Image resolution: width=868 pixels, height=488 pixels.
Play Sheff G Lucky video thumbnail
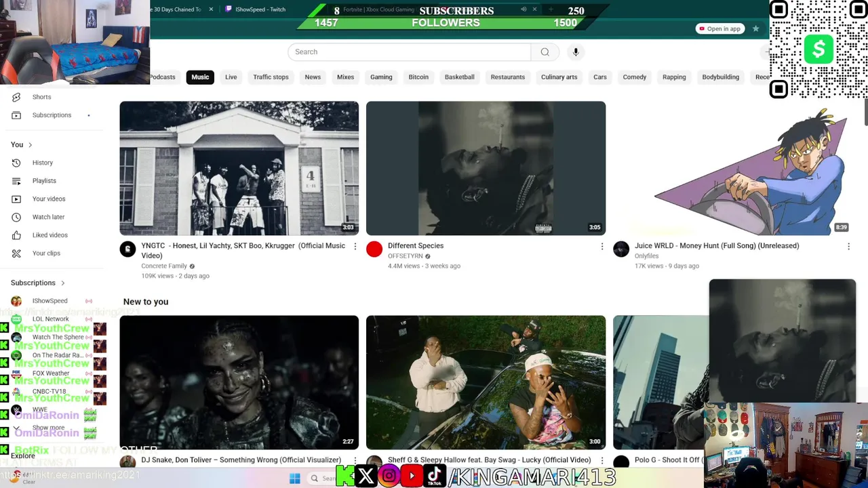click(x=486, y=382)
